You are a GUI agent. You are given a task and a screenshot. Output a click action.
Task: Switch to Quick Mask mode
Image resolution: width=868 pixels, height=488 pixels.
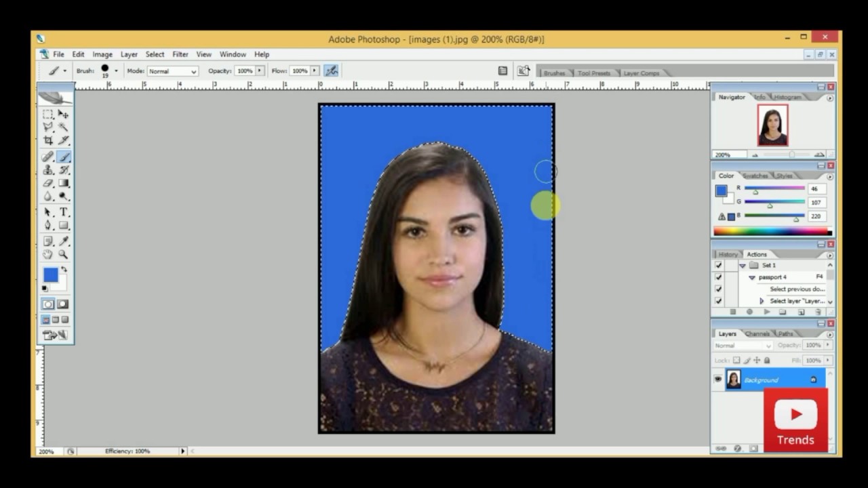click(x=62, y=304)
